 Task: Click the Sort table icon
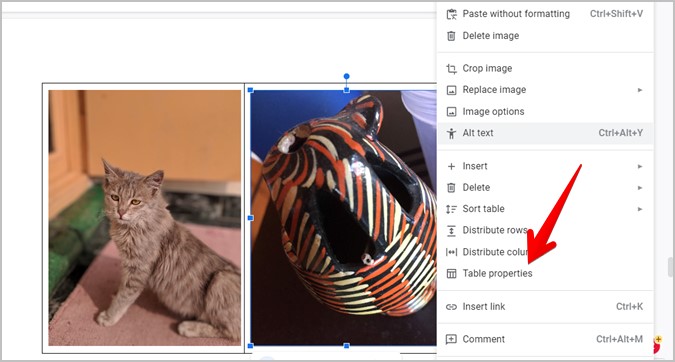click(451, 209)
